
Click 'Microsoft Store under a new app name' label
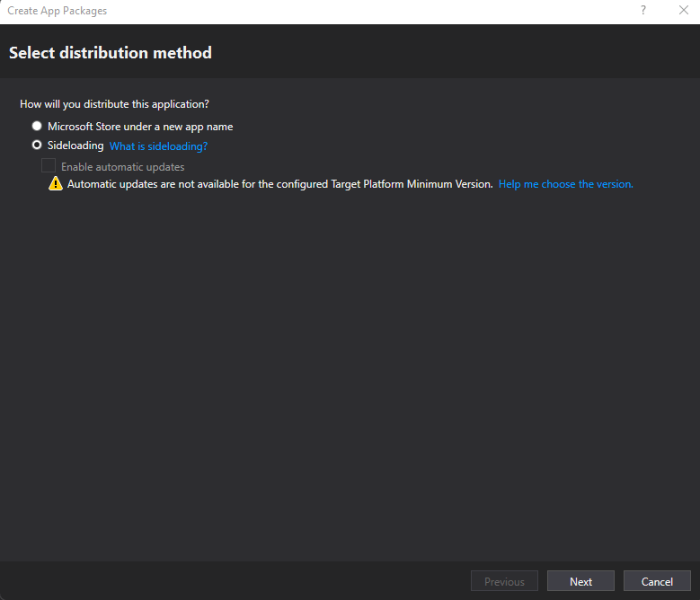pos(140,127)
